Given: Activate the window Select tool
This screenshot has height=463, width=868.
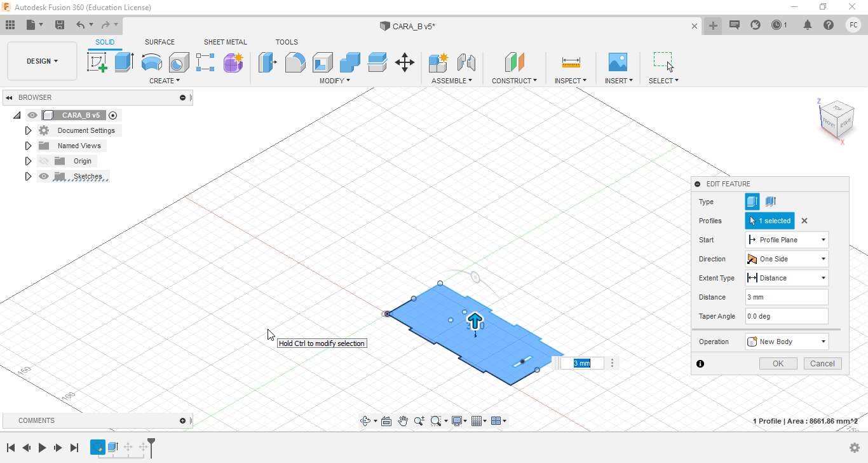Looking at the screenshot, I should click(663, 62).
